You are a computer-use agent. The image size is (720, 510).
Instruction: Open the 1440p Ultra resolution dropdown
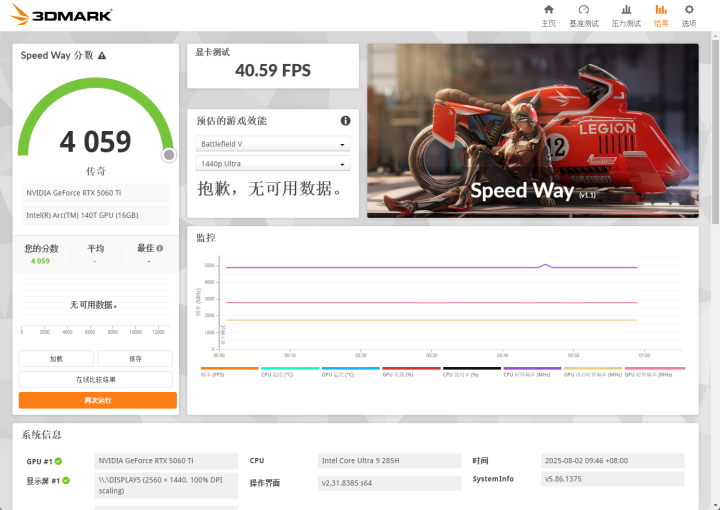[x=273, y=163]
